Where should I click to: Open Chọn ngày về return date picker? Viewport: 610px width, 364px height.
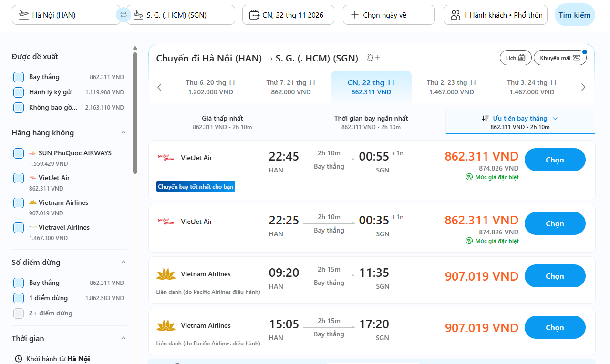coord(389,15)
